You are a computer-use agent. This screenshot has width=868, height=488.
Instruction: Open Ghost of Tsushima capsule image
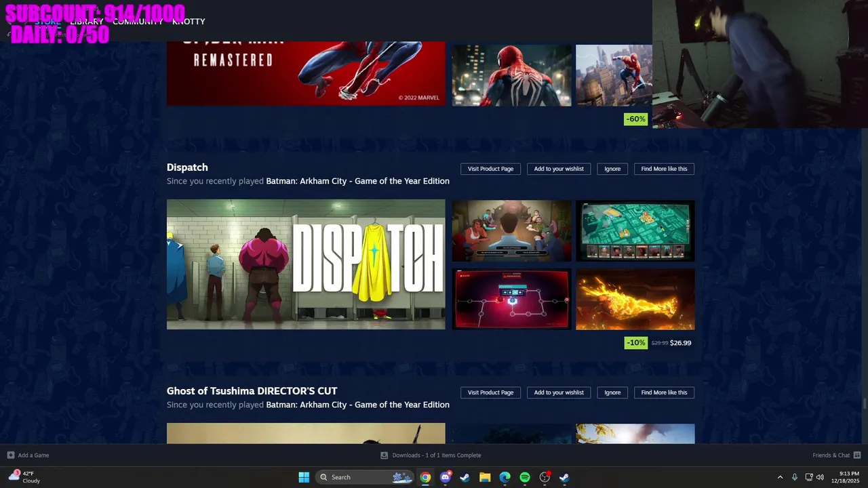click(306, 434)
